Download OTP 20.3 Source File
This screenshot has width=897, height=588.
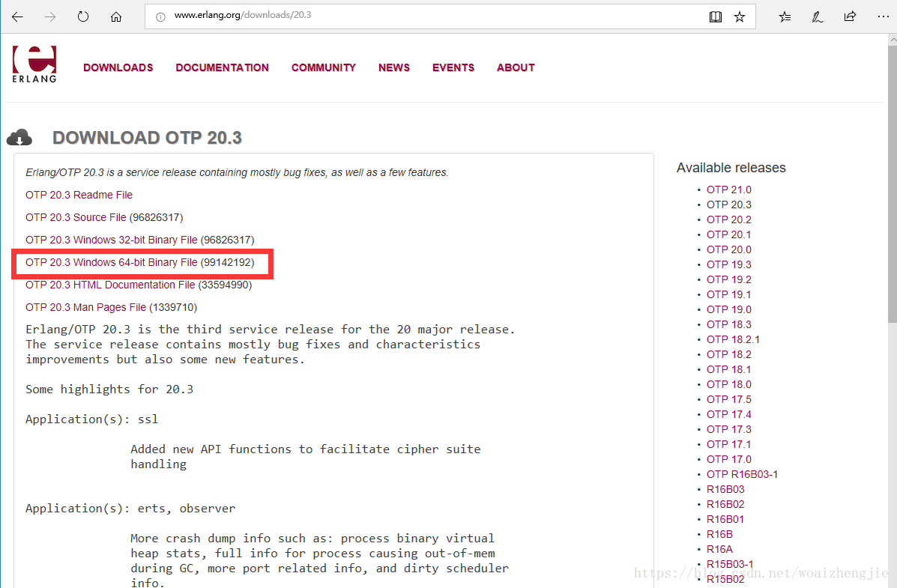pyautogui.click(x=76, y=217)
